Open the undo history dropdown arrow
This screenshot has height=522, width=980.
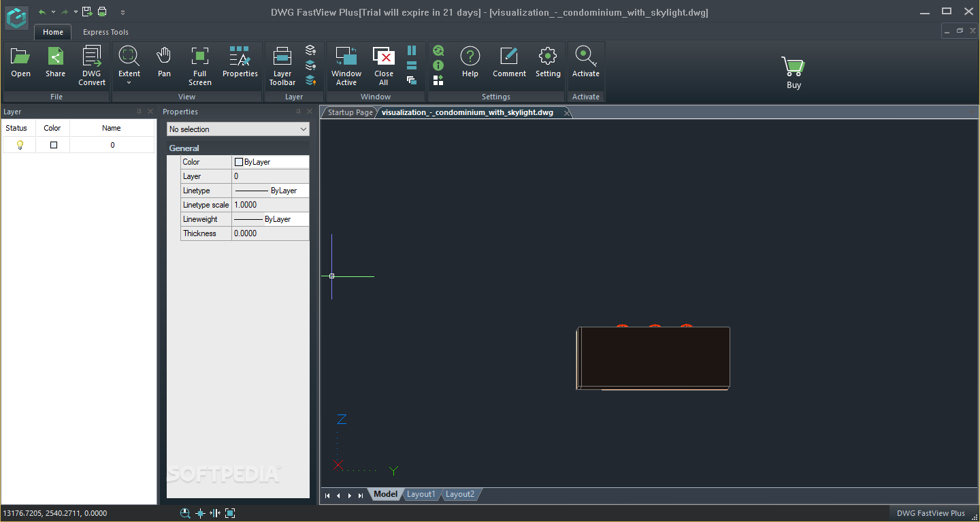52,12
